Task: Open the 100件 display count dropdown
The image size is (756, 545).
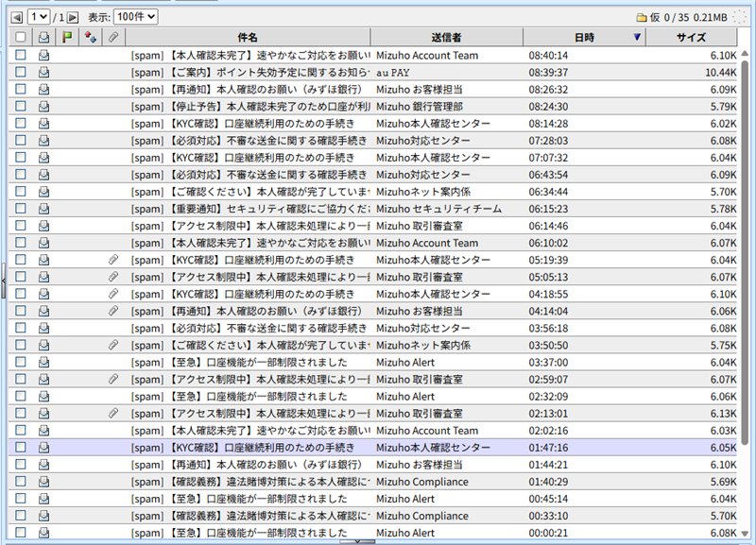Action: coord(136,17)
